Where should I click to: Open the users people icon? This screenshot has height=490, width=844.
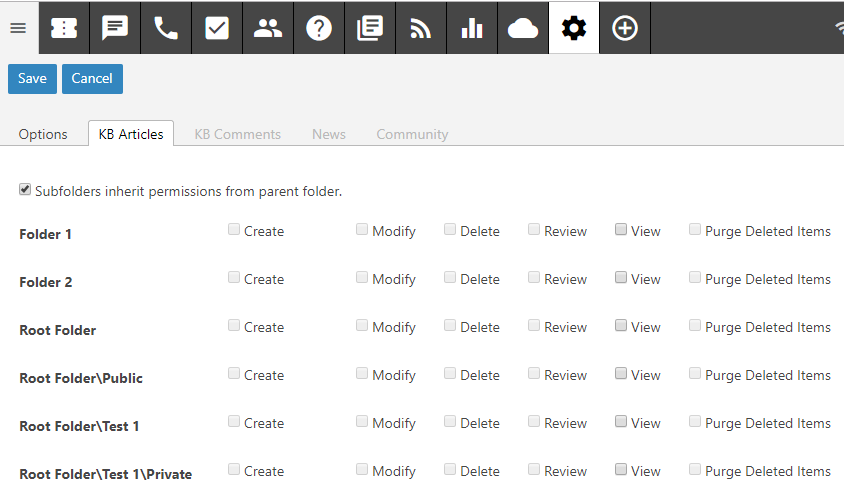coord(268,28)
